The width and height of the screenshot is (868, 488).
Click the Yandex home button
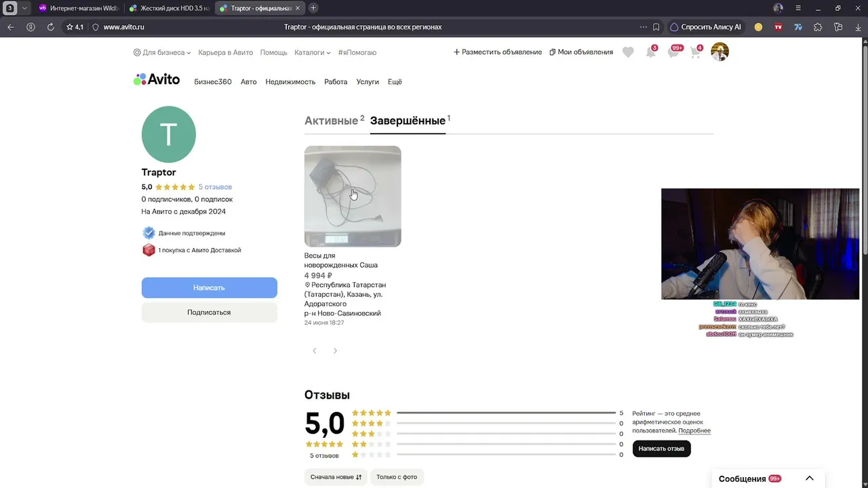pyautogui.click(x=31, y=27)
